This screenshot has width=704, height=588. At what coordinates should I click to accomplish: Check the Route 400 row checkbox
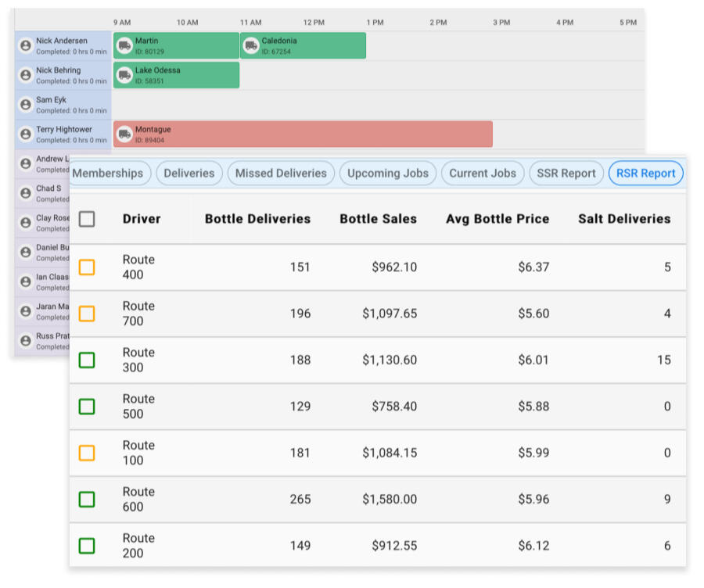(87, 267)
